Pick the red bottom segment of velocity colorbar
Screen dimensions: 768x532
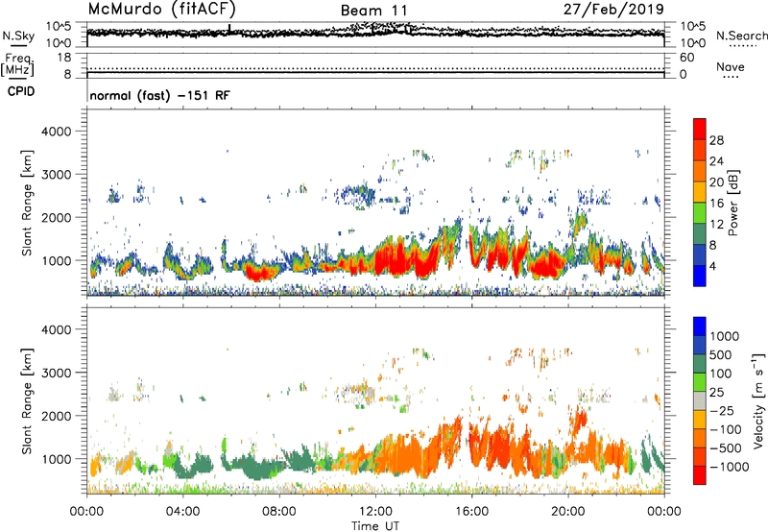700,475
